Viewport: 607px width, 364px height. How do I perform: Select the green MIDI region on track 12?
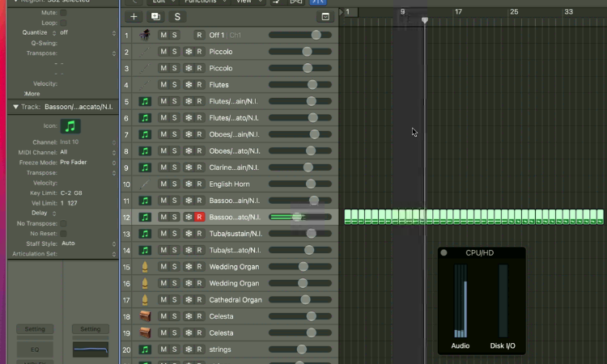pyautogui.click(x=473, y=217)
